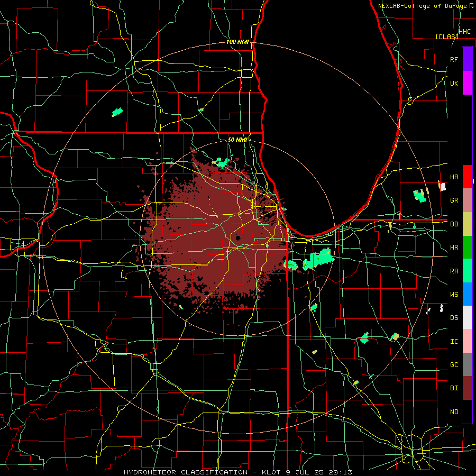
Task: Click the HA legend label
Action: [454, 177]
